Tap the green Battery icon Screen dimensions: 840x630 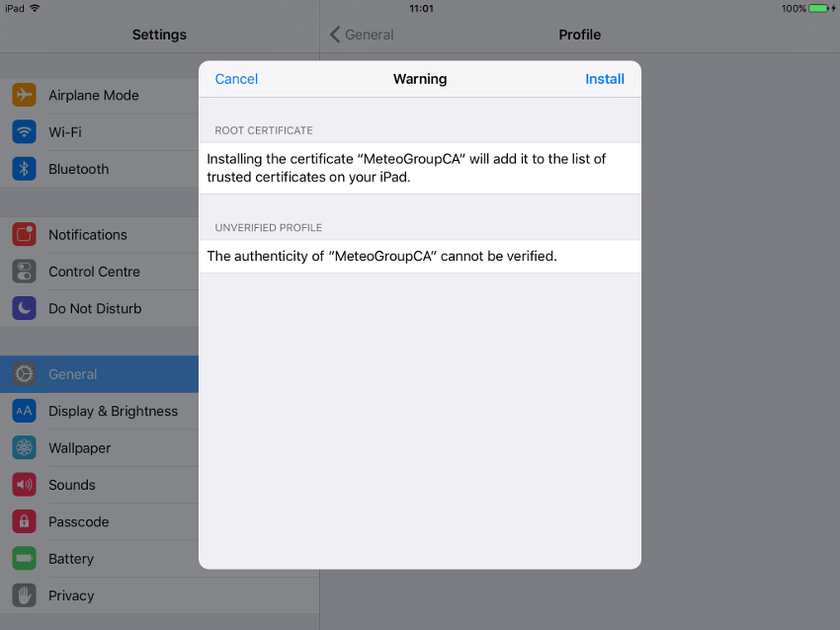25,559
